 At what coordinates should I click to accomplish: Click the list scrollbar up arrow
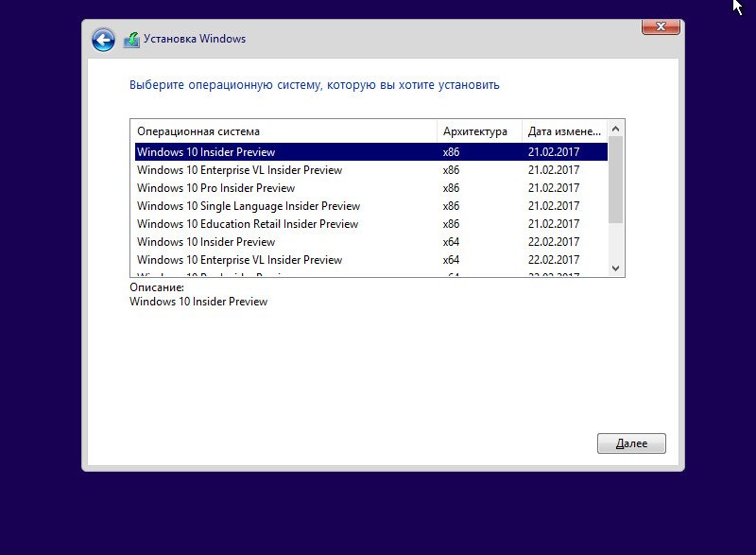coord(616,129)
